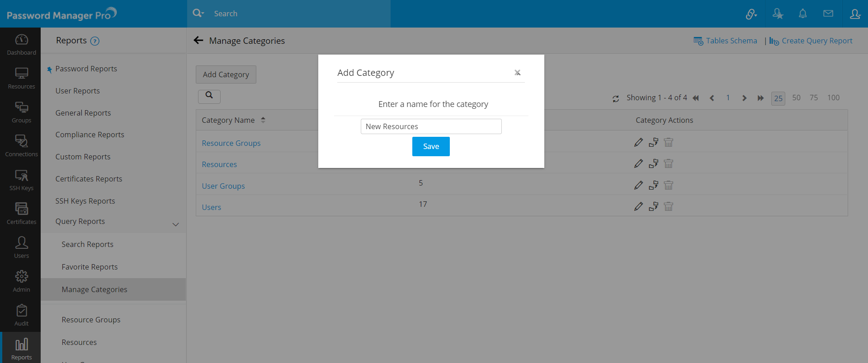
Task: Open the SSH Keys sidebar section
Action: 21,180
